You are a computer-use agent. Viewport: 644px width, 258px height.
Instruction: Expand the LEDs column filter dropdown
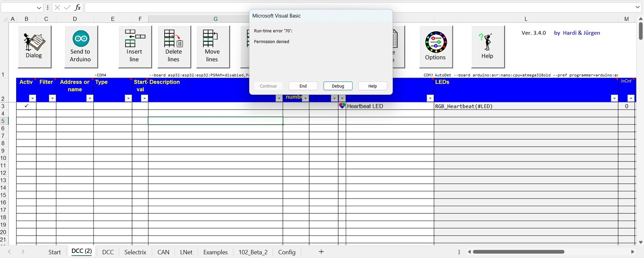[614, 98]
